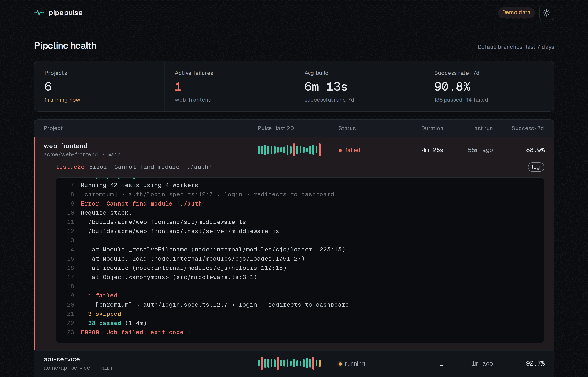Click the Success rate value 90.8%
Screen dimensions: 588x377
[452, 87]
